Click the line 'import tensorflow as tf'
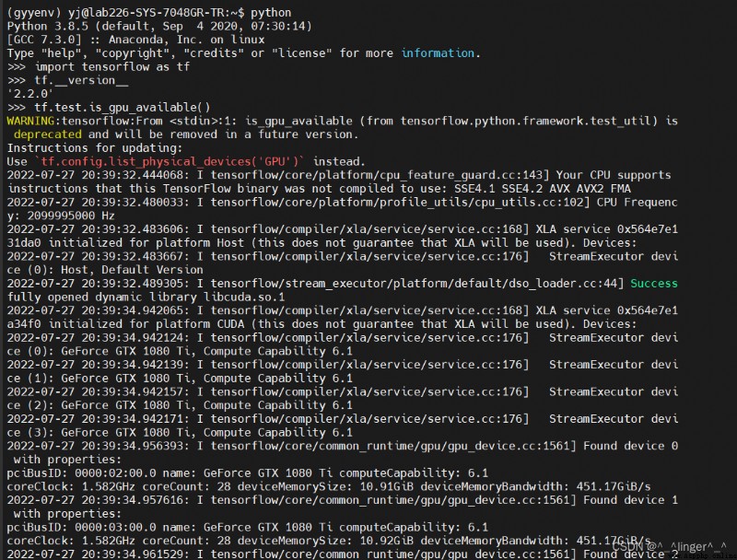 112,66
